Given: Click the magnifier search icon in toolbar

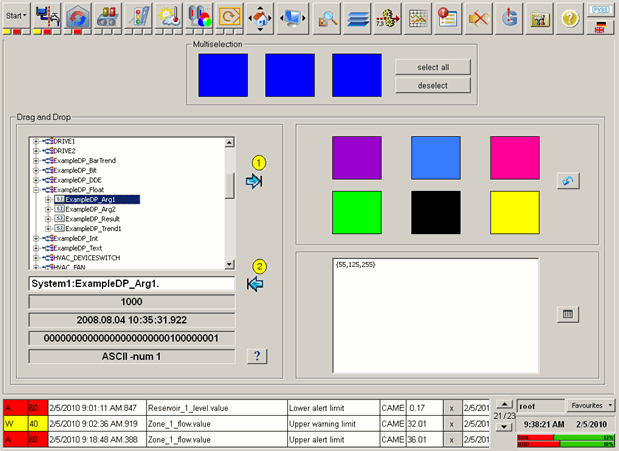Looking at the screenshot, I should point(327,17).
